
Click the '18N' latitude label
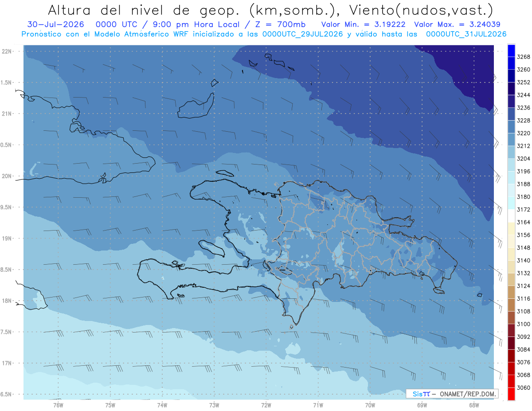click(7, 301)
